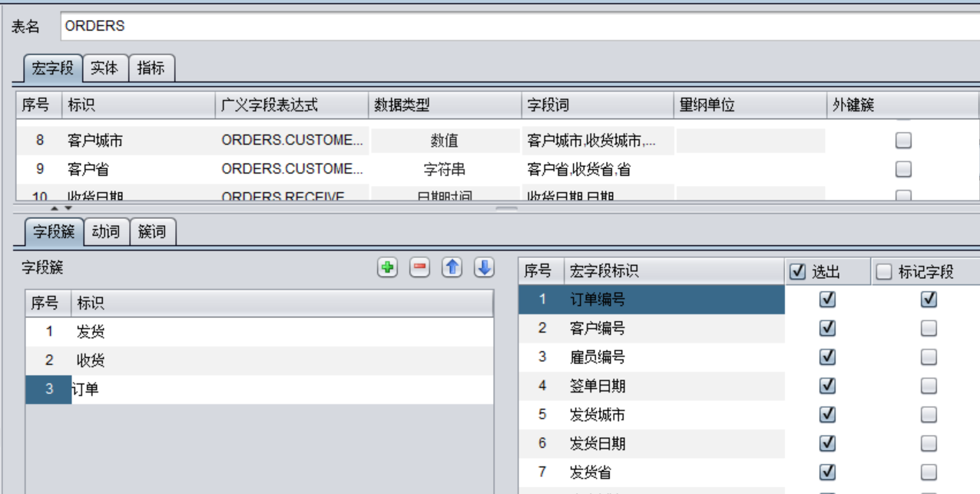The height and width of the screenshot is (494, 980).
Task: Toggle the 选出 header checkbox
Action: coord(798,271)
